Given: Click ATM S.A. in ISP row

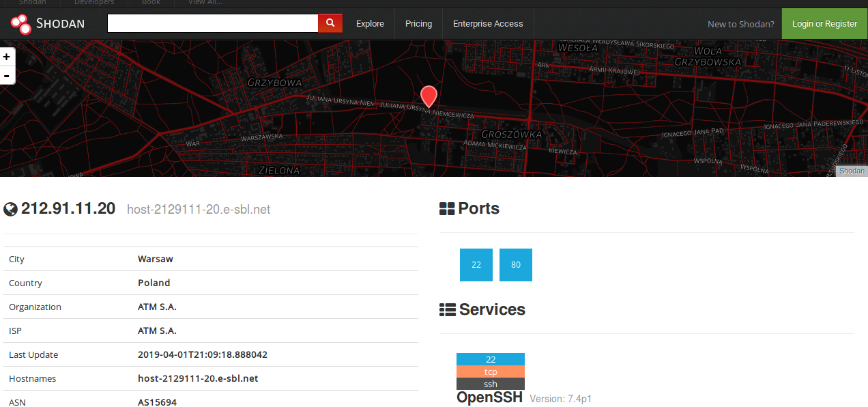Looking at the screenshot, I should click(157, 331).
